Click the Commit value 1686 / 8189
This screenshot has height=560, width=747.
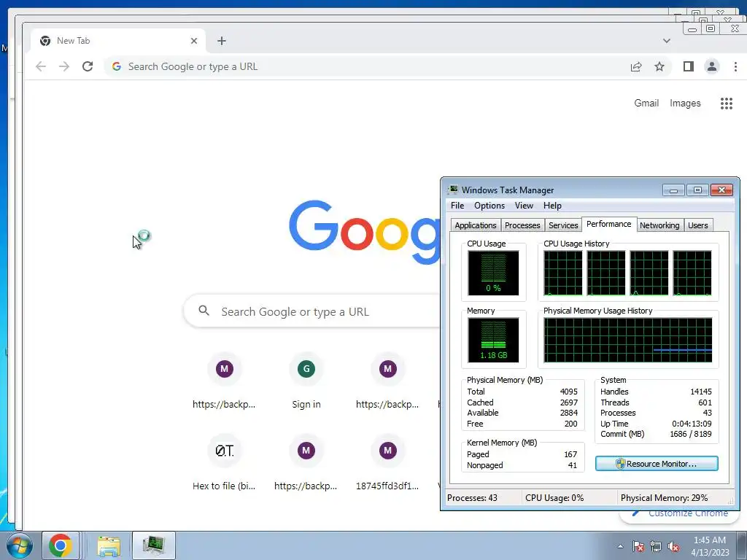[690, 435]
